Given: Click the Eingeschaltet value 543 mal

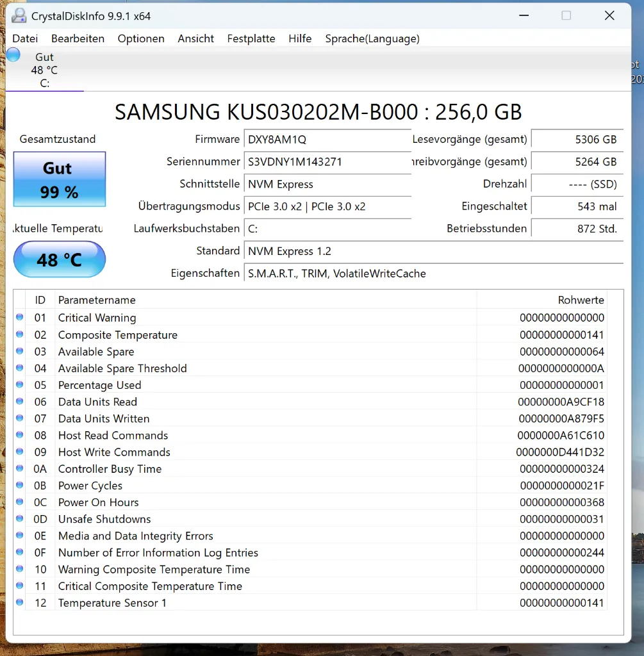Looking at the screenshot, I should [x=577, y=206].
